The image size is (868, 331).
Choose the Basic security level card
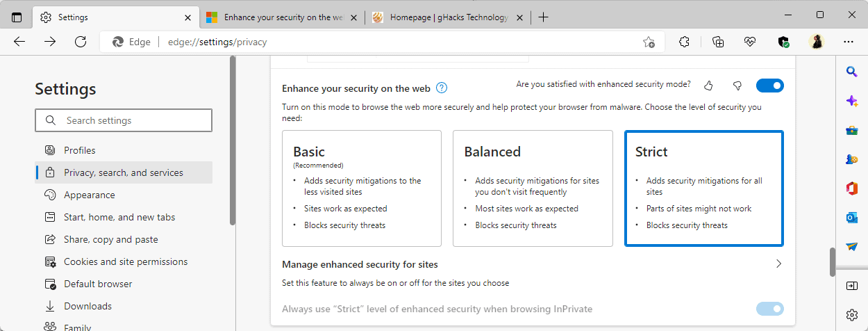(x=361, y=188)
